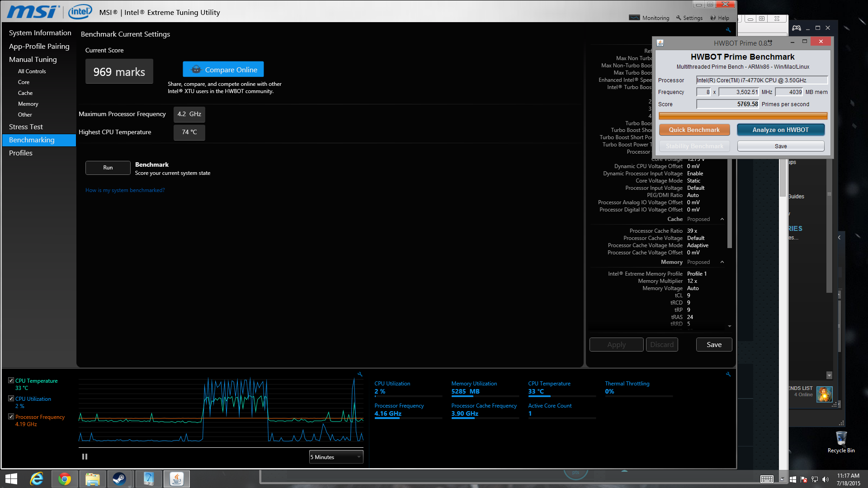
Task: Collapse the Memory proposed section
Action: click(x=722, y=262)
